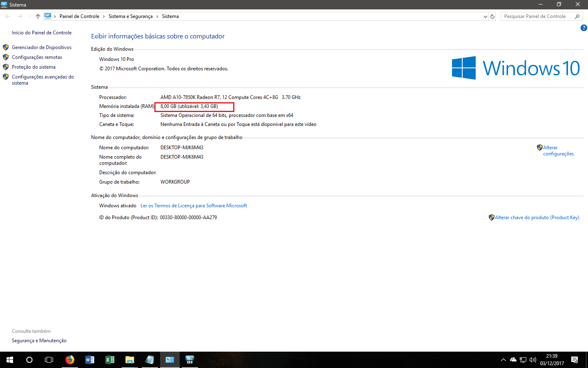This screenshot has width=588, height=368.
Task: Open Sistema e Segurança breadcrumb
Action: (x=131, y=16)
